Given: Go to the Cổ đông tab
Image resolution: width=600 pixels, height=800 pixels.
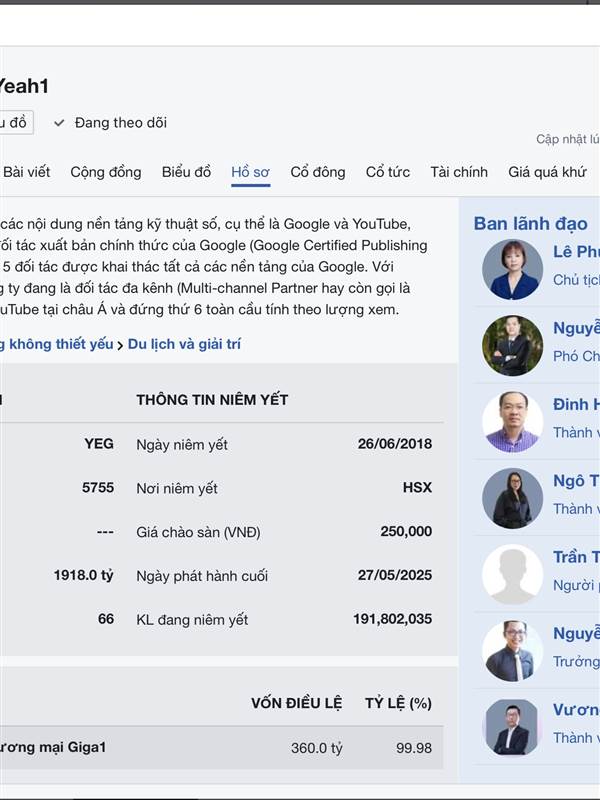Looking at the screenshot, I should coord(317,172).
